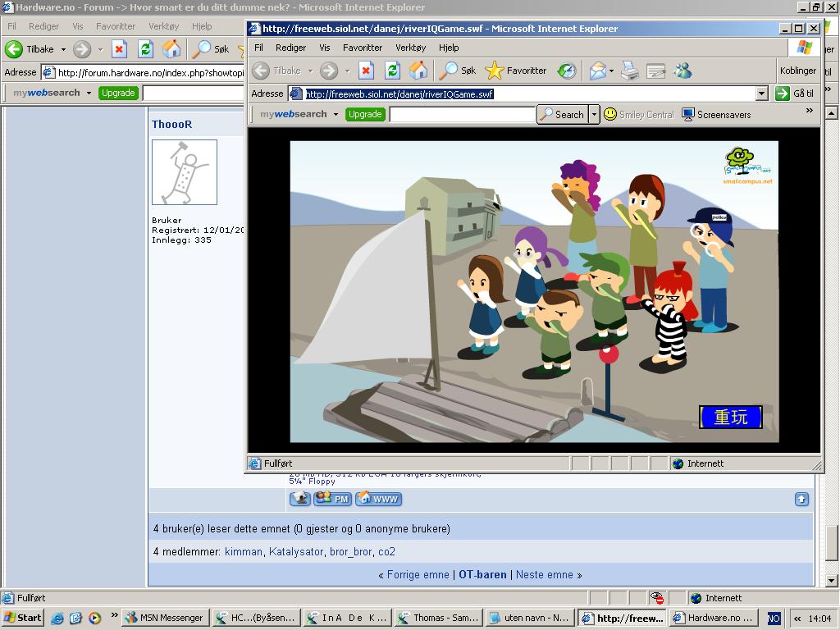This screenshot has width=840, height=630.
Task: Click blue replay button in Flash game
Action: 731,417
